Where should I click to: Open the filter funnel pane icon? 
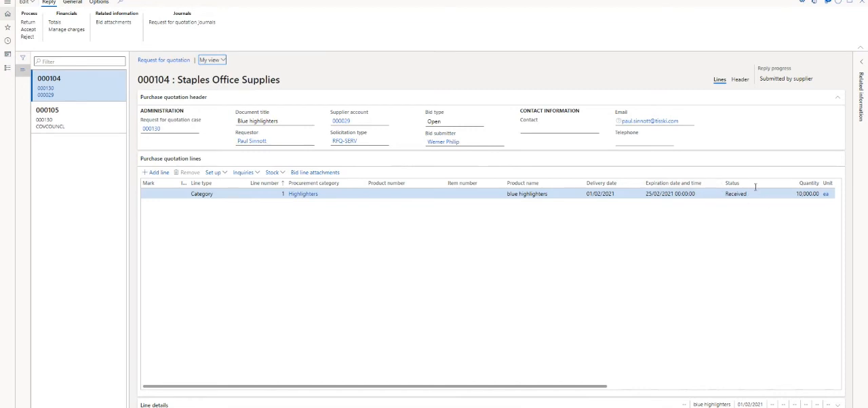click(x=22, y=58)
